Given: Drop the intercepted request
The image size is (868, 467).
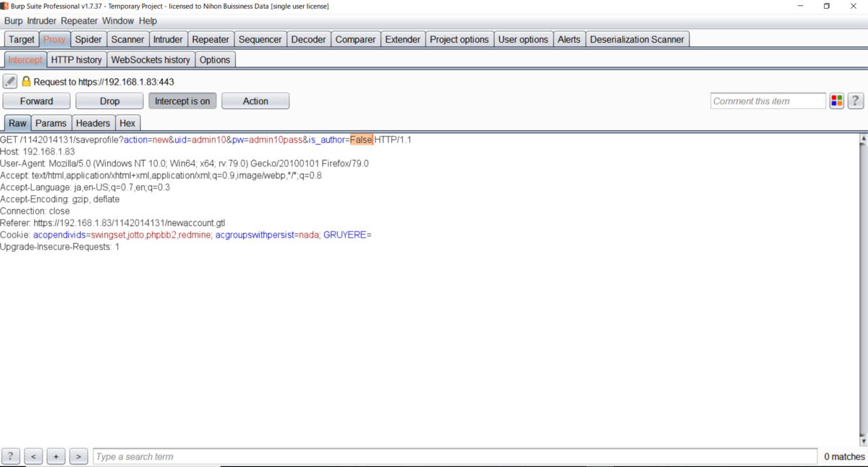Looking at the screenshot, I should (110, 101).
